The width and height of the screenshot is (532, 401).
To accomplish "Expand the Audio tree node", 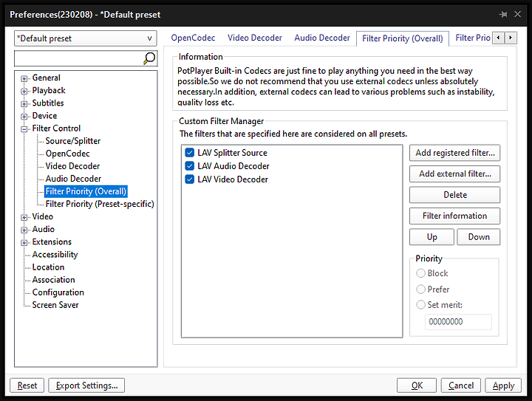I will (24, 230).
